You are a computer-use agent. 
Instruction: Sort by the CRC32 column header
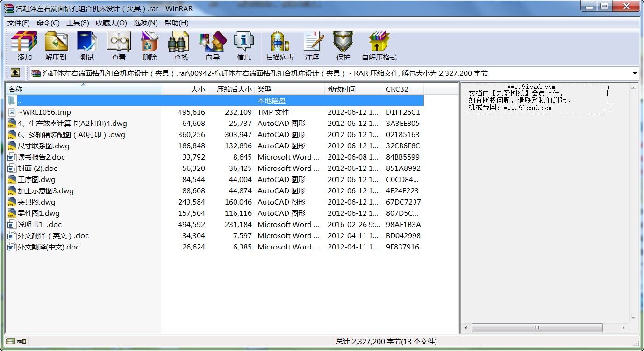click(403, 89)
